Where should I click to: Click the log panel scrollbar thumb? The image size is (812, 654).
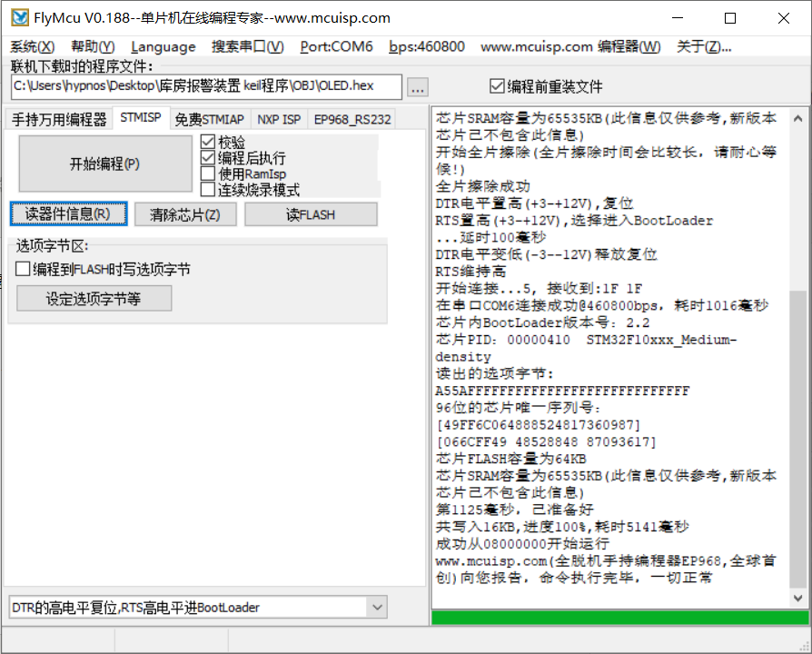(798, 440)
